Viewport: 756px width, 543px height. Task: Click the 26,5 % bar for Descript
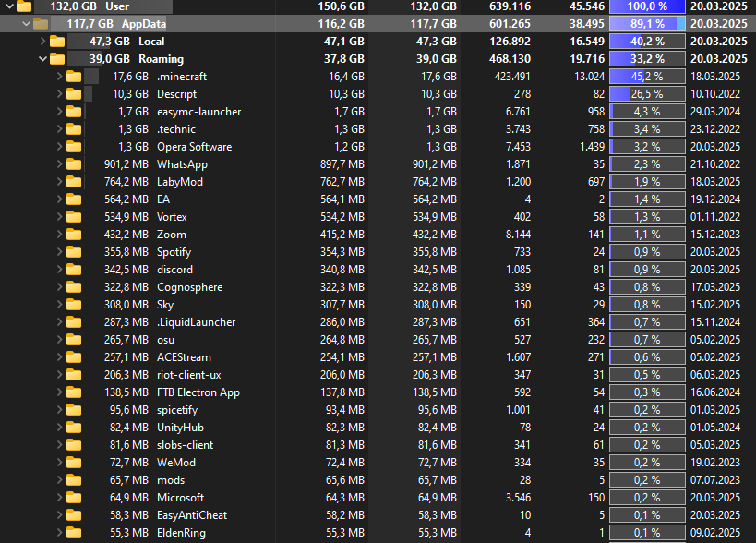point(647,94)
